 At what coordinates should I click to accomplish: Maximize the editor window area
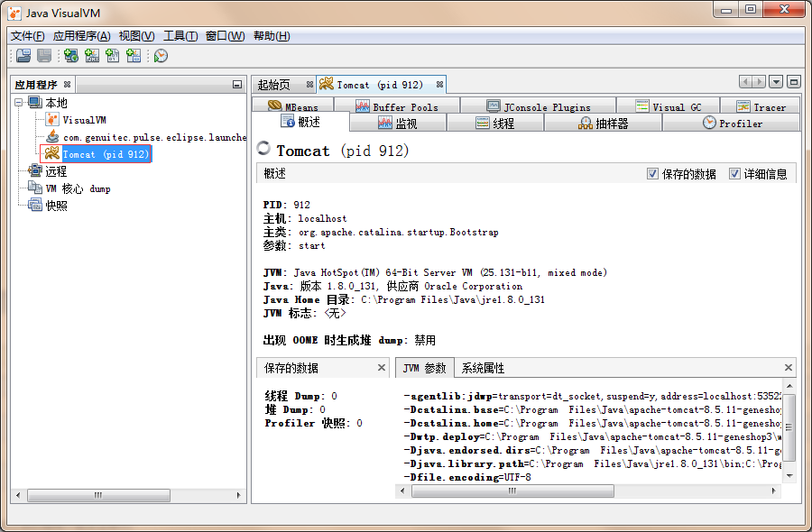pos(793,82)
